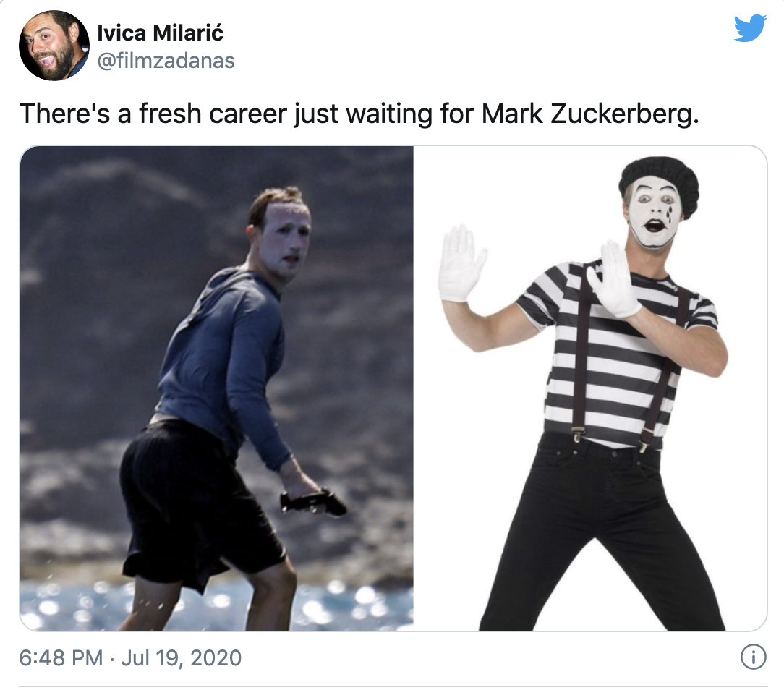
Task: Open the @filmzadanas handle link
Action: (166, 61)
